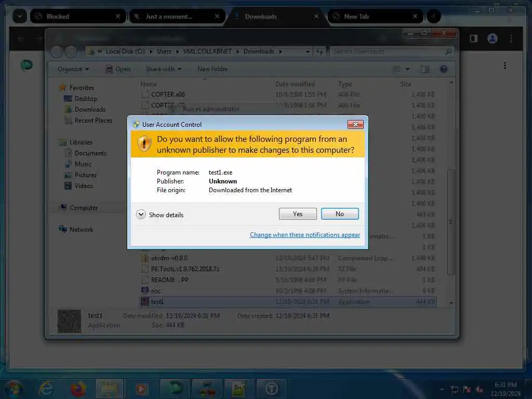The height and width of the screenshot is (399, 532).
Task: Click green round icon on Downloads page
Action: (26, 64)
